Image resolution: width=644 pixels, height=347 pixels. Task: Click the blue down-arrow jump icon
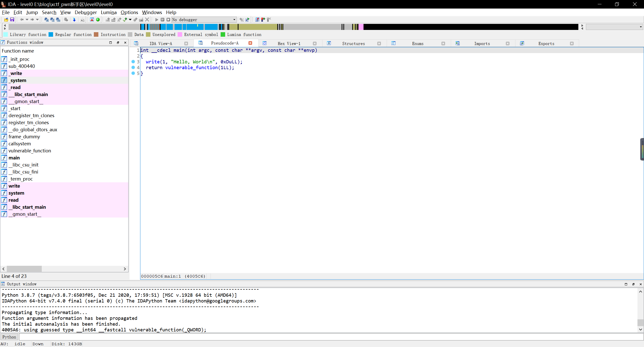coord(74,20)
